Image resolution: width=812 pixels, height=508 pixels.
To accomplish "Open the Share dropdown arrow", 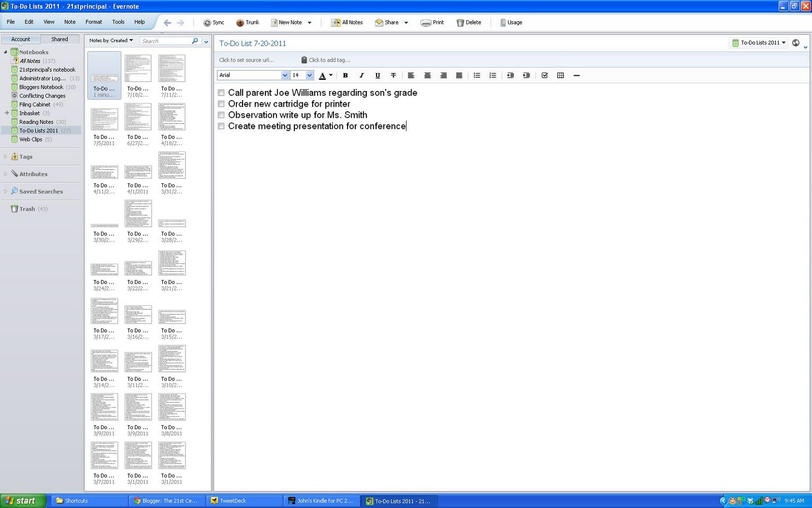I will (x=406, y=22).
